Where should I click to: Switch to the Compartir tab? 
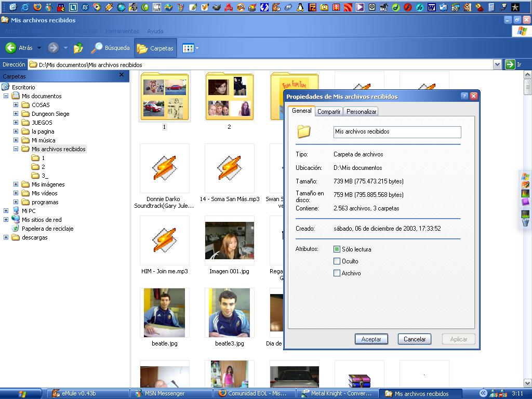click(329, 112)
